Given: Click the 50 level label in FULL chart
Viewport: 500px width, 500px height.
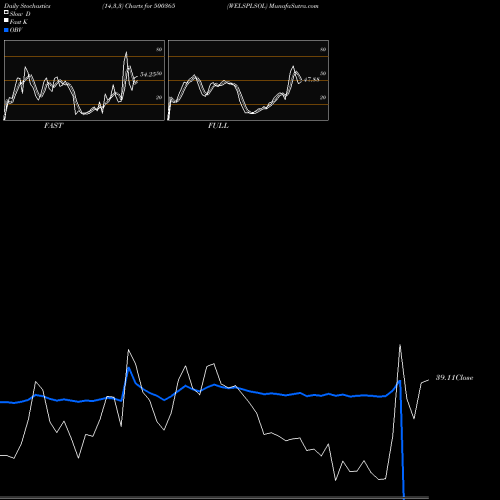Looking at the screenshot, I should (x=323, y=74).
